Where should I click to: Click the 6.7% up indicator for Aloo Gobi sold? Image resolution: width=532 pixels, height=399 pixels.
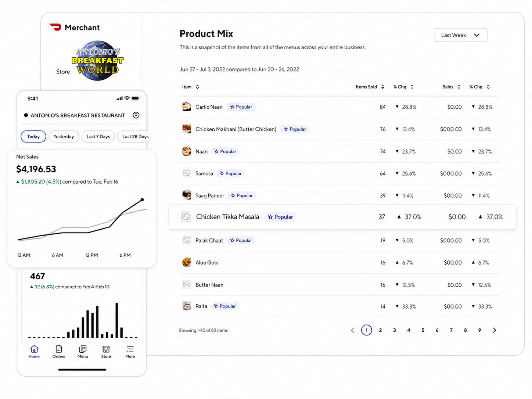[404, 263]
